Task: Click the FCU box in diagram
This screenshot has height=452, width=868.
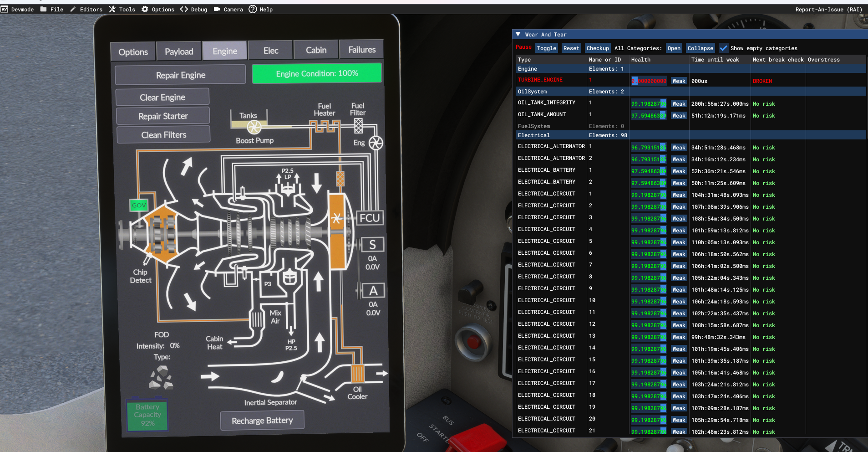Action: pos(369,218)
